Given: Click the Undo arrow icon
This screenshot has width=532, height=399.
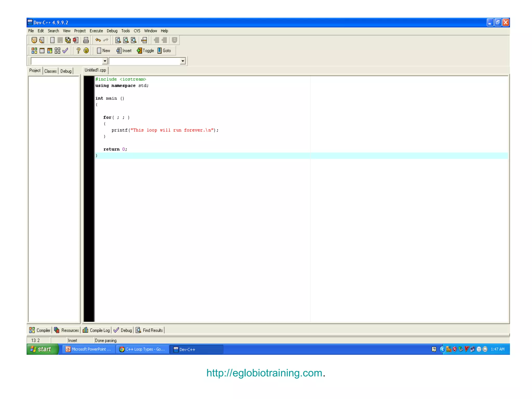Looking at the screenshot, I should coord(98,40).
